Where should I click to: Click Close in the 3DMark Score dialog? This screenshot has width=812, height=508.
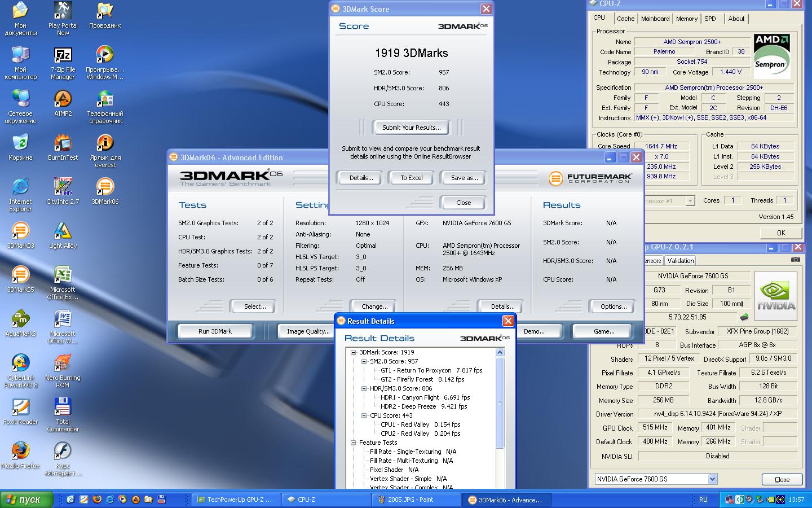point(464,203)
